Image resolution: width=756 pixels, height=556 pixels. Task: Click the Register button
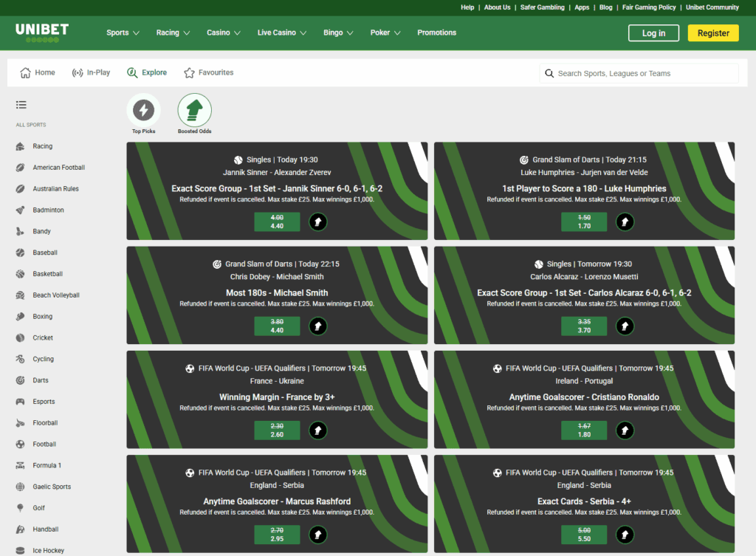712,32
